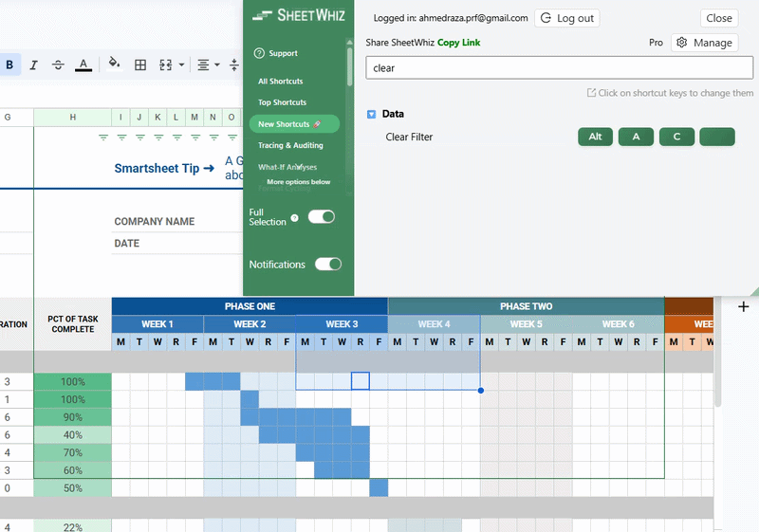Click the merge cells icon

(x=165, y=64)
